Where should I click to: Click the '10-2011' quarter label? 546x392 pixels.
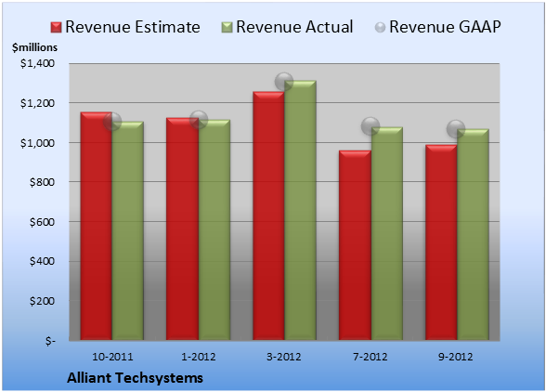pos(112,357)
